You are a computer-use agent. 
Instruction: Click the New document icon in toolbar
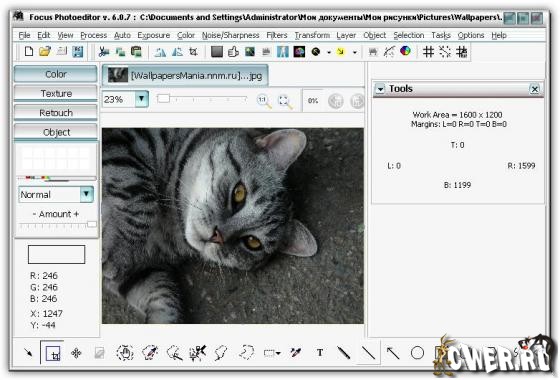(29, 51)
